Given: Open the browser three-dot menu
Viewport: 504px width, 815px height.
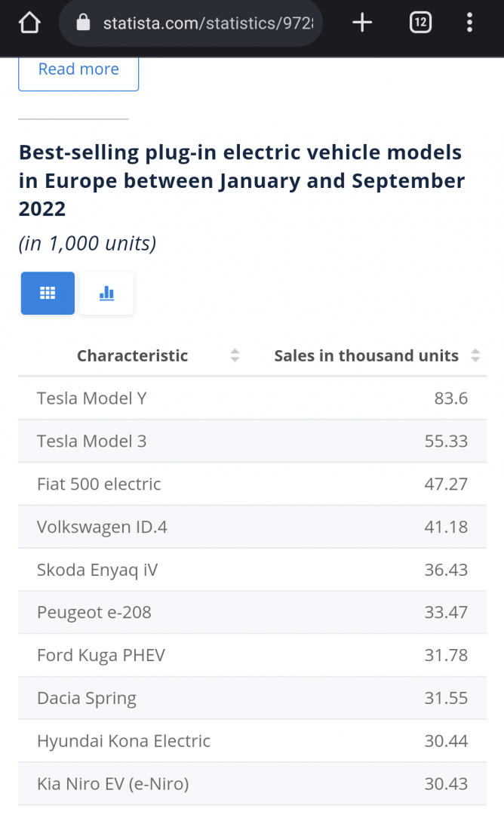Looking at the screenshot, I should 469,23.
